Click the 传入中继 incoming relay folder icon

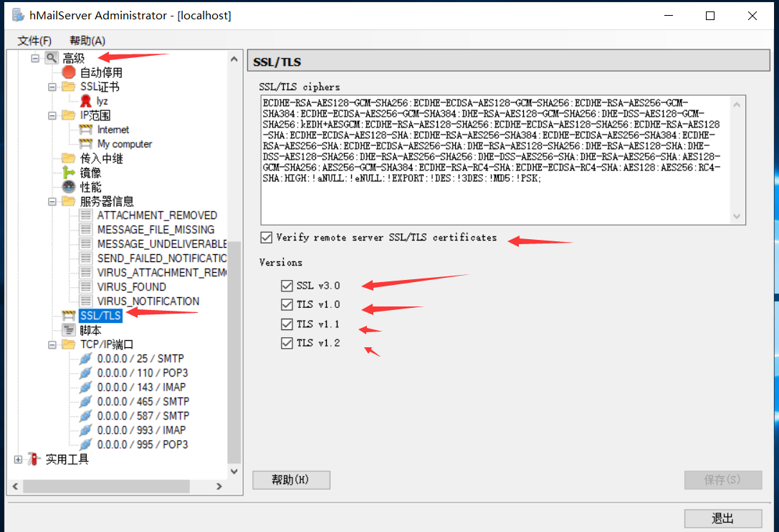point(67,158)
